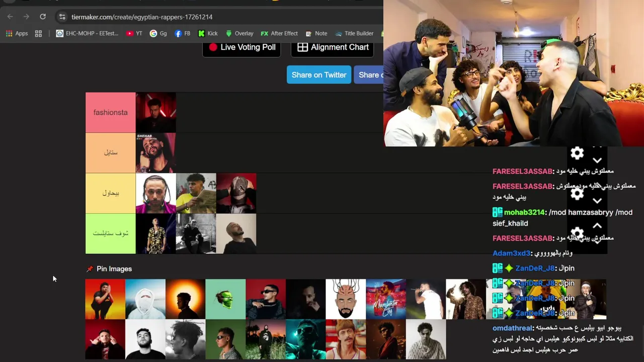644x362 pixels.
Task: Pick the curly-haired man in patterned shirt in the pin images
Action: click(466, 299)
